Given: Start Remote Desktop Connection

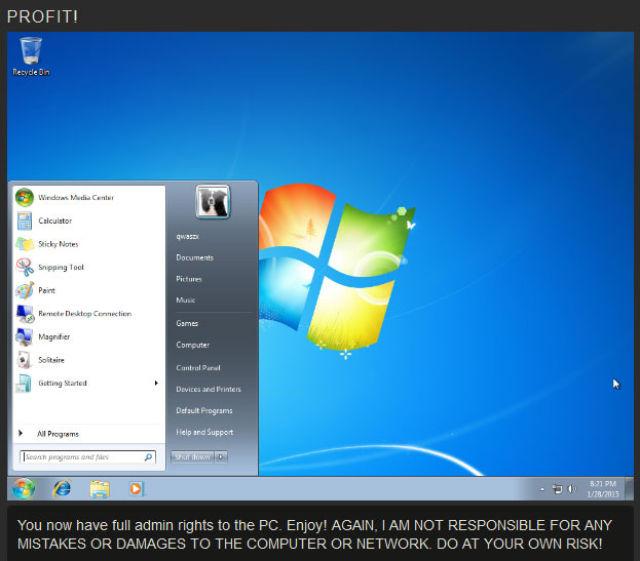Looking at the screenshot, I should coord(84,314).
